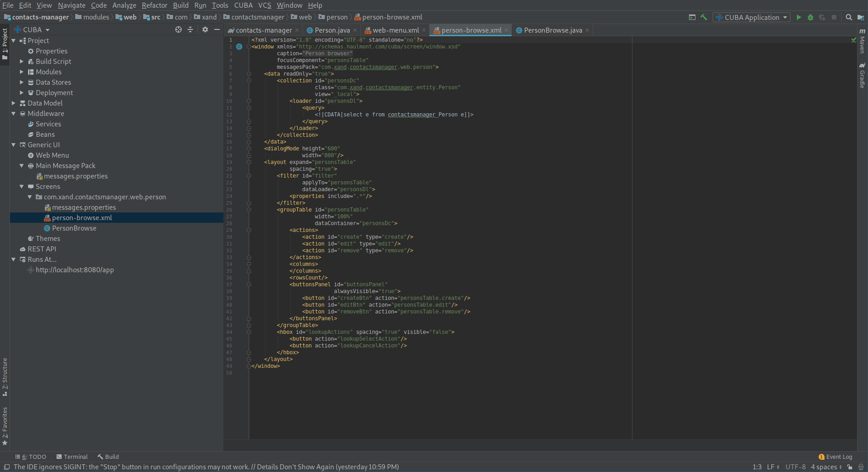Viewport: 868px width, 472px height.
Task: Open Event Log notification balloon
Action: click(x=835, y=457)
